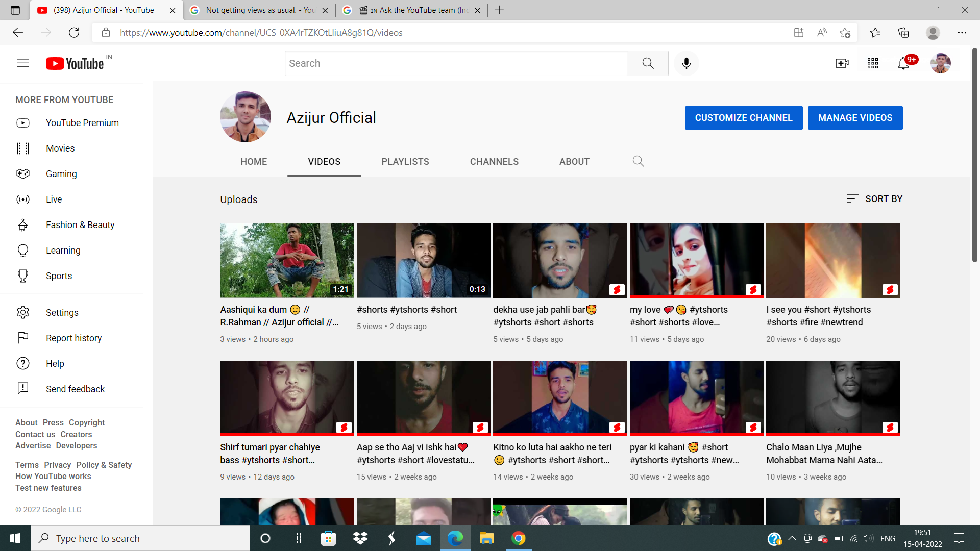The image size is (980, 551).
Task: Focus the YouTube Search input field
Action: [456, 63]
